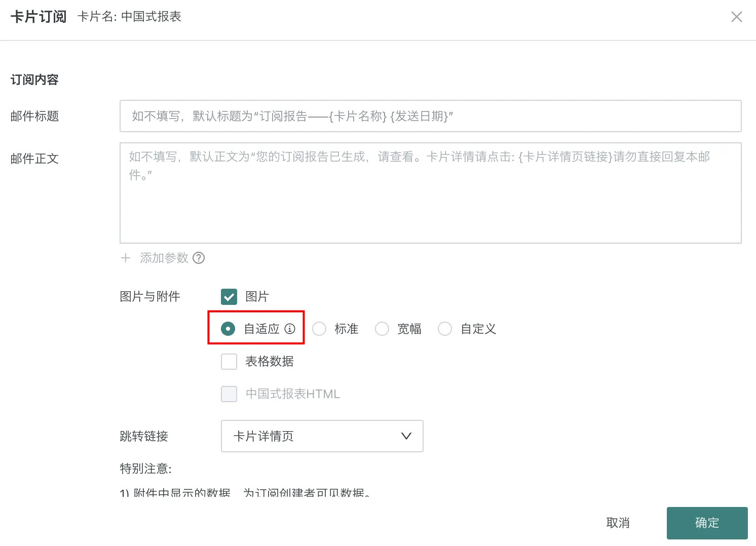Click the chevron arrow in the 跳转链接 box
Viewport: 756px width, 546px height.
click(406, 436)
